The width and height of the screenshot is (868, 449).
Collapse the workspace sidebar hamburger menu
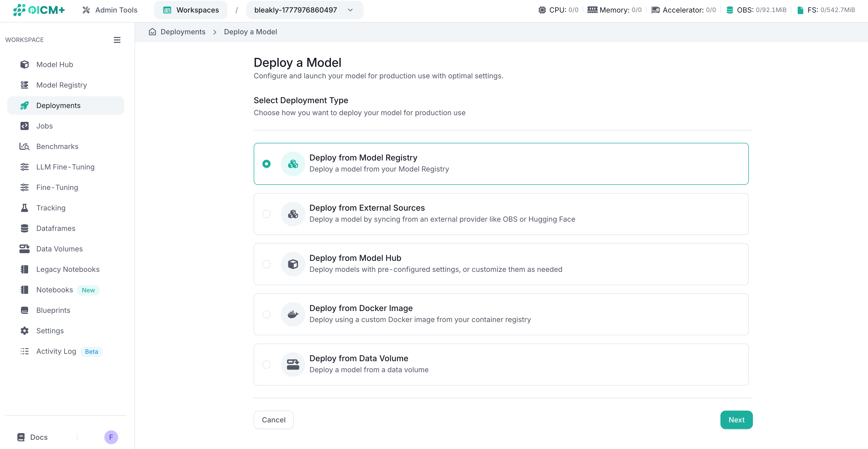[x=117, y=40]
